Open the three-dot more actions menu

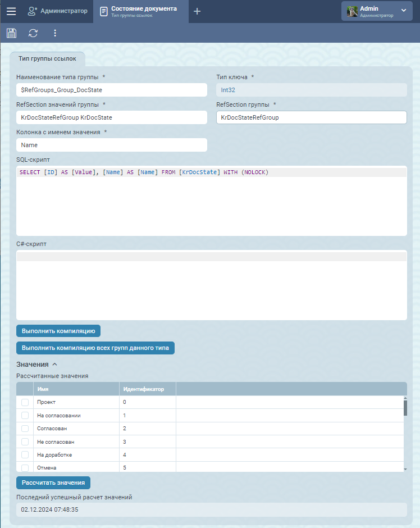(55, 33)
